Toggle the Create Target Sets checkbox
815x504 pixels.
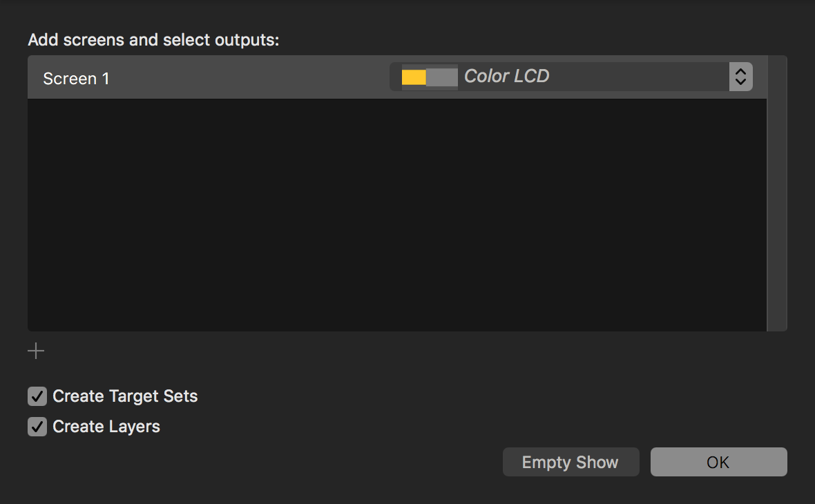37,396
